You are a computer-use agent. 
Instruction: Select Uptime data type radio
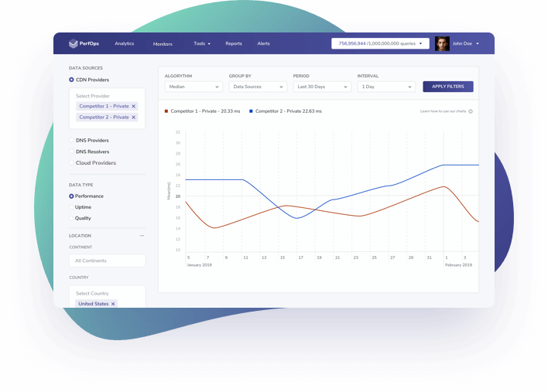(71, 207)
